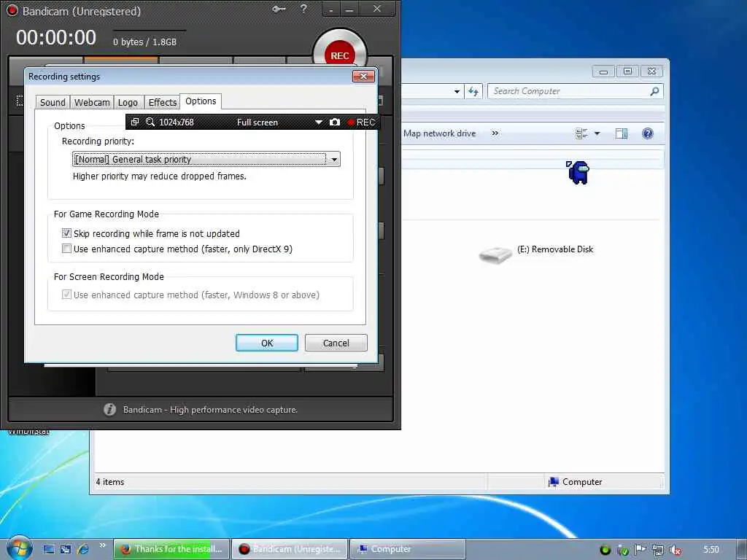The image size is (747, 560).
Task: Click Switch between windows quick launch icon
Action: pyautogui.click(x=65, y=549)
